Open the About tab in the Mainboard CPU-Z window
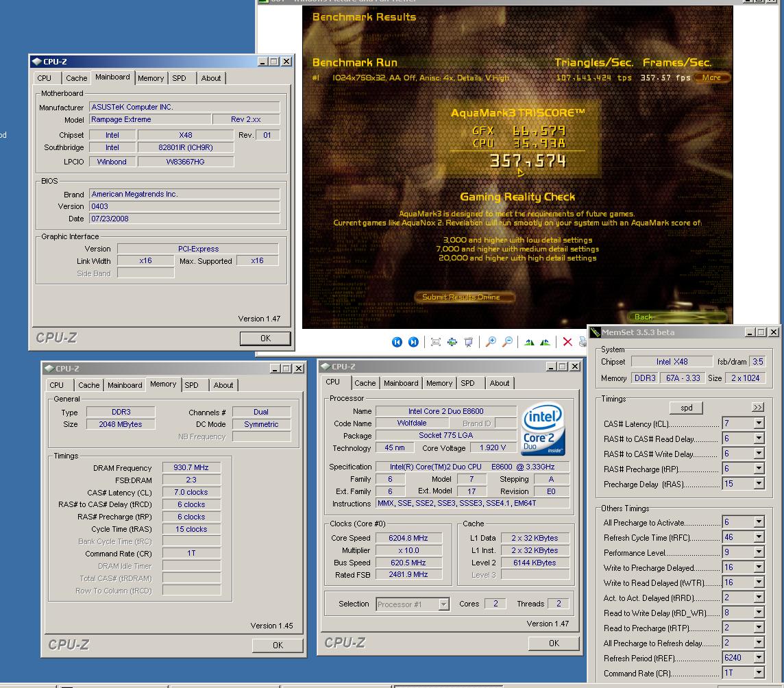The height and width of the screenshot is (688, 784). [x=211, y=78]
